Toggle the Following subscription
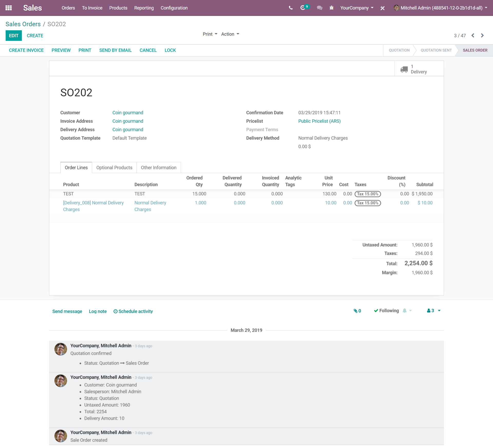This screenshot has width=493, height=448. click(x=386, y=311)
